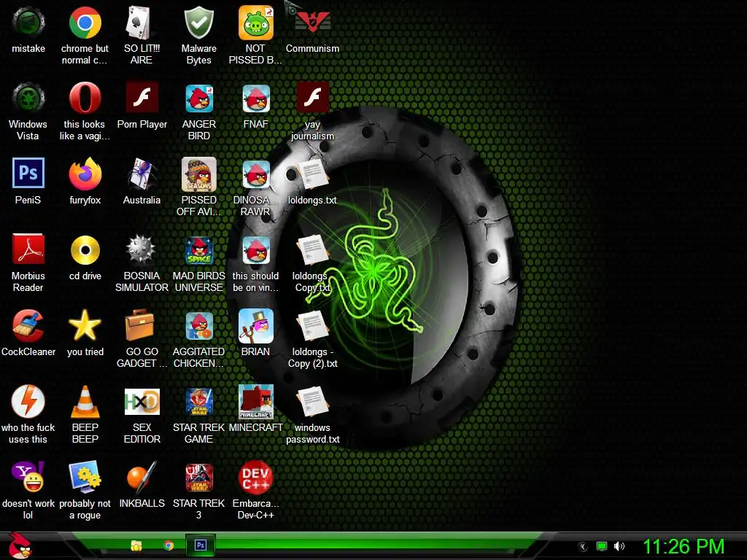
Task: Open Yahoo icon 'doesn't work lol'
Action: coord(28,477)
